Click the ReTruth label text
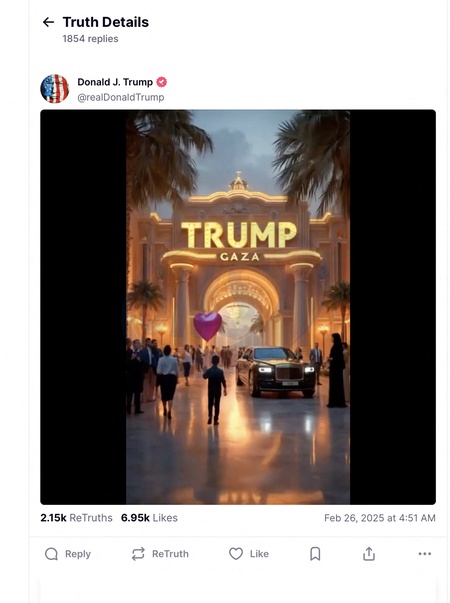The image size is (450, 603). [170, 554]
